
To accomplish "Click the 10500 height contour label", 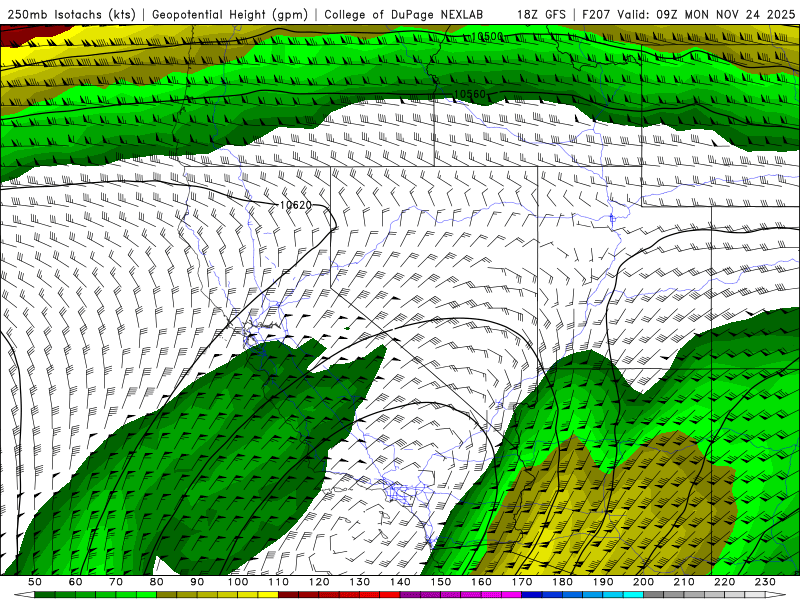I will point(487,36).
